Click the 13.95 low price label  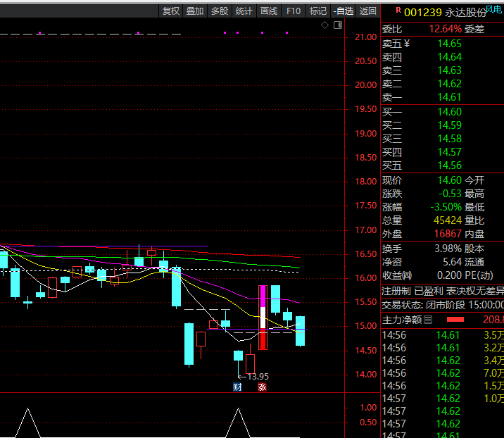(258, 377)
